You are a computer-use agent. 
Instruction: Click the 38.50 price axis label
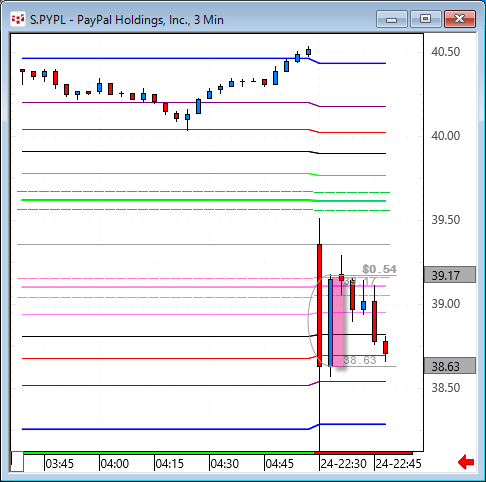click(445, 388)
